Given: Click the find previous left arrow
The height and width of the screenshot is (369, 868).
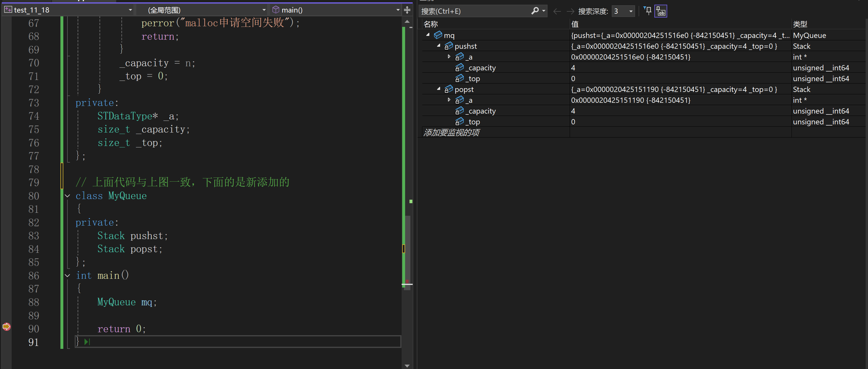Looking at the screenshot, I should pyautogui.click(x=557, y=11).
